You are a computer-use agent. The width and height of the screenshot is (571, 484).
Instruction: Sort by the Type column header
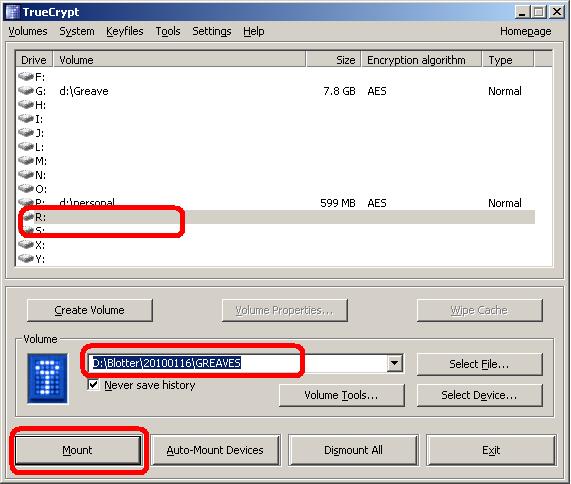(508, 60)
